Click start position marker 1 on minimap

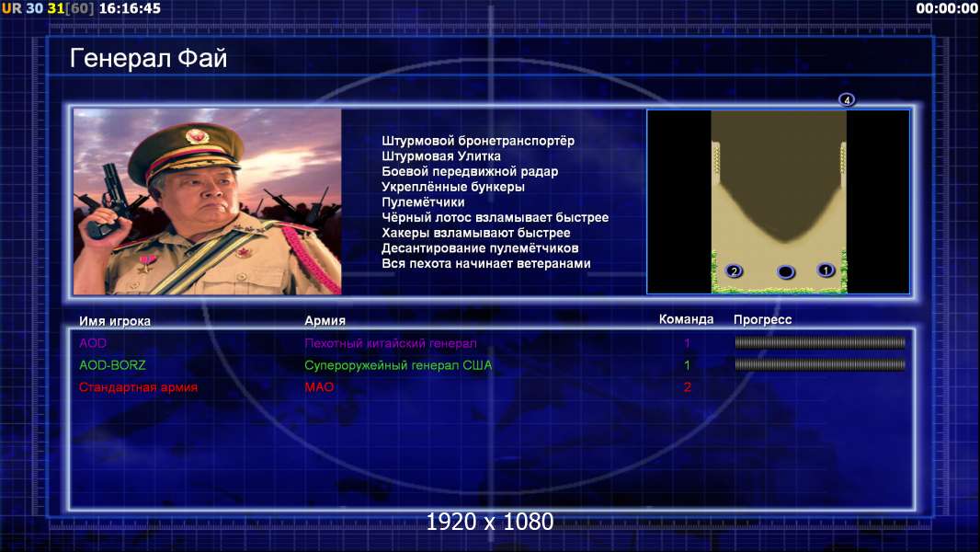pyautogui.click(x=826, y=270)
